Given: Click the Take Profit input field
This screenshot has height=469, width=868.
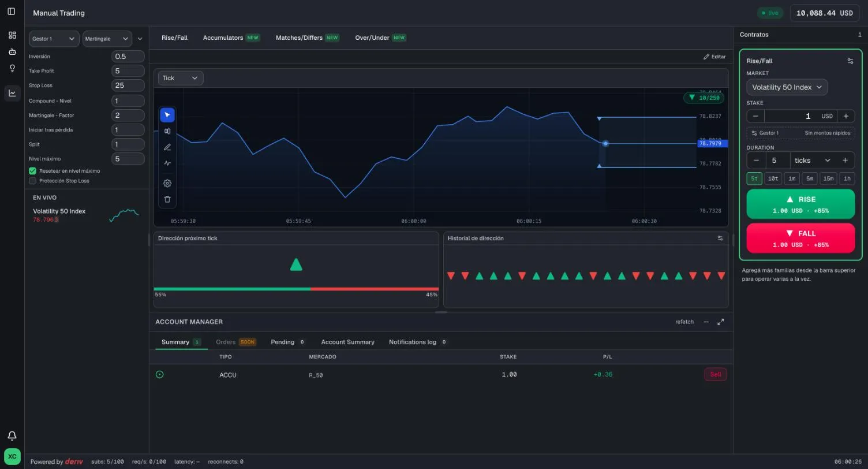Looking at the screenshot, I should (128, 71).
